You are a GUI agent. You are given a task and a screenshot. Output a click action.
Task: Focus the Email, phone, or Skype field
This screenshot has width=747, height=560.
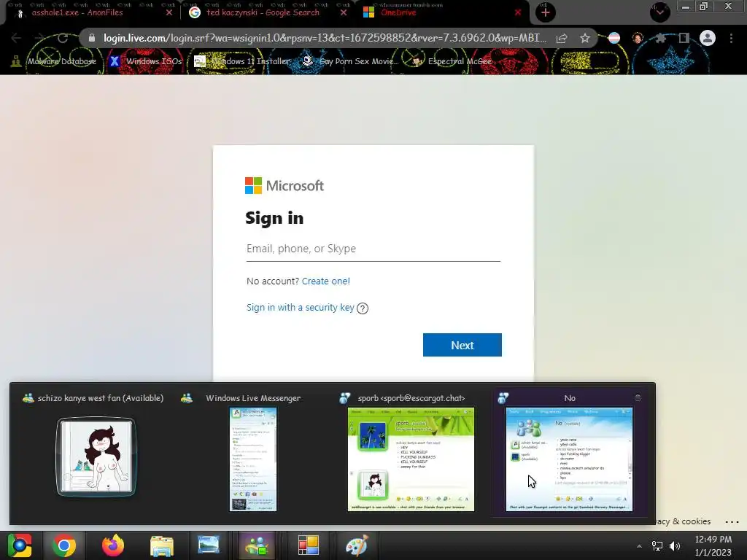coord(373,249)
